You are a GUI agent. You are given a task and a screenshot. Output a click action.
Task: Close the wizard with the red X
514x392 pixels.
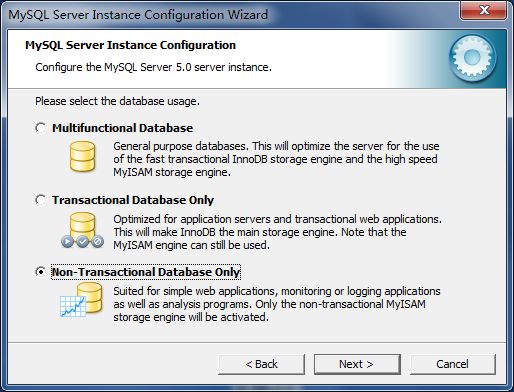484,10
